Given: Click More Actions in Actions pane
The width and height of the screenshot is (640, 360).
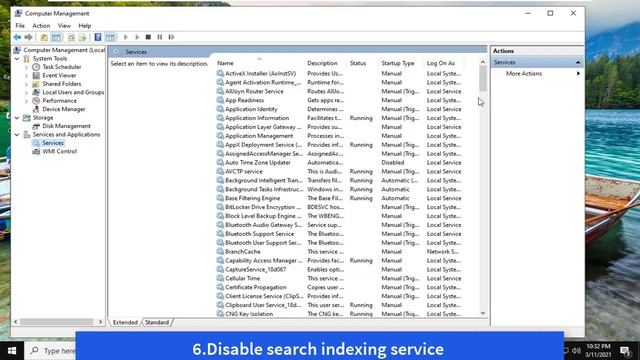Looking at the screenshot, I should click(x=524, y=73).
